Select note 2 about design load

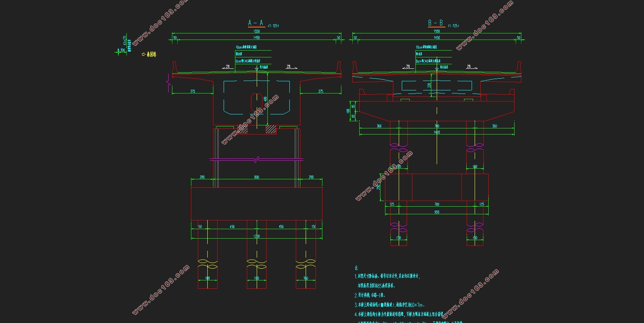click(370, 295)
